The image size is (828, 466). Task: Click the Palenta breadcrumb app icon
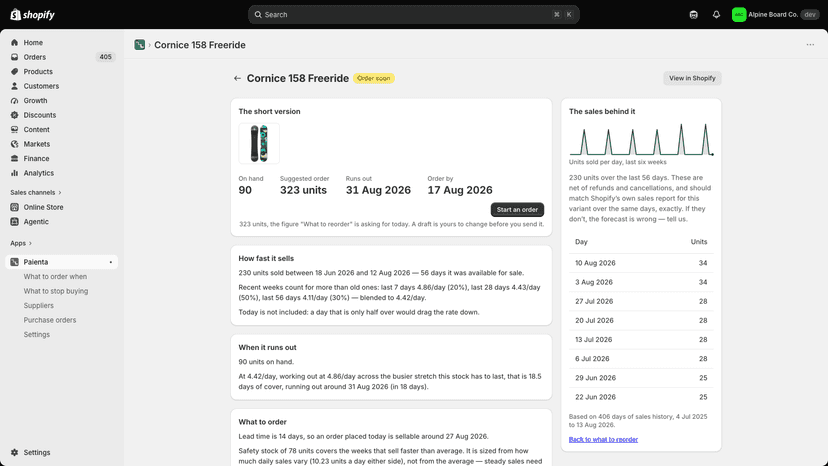coord(139,45)
